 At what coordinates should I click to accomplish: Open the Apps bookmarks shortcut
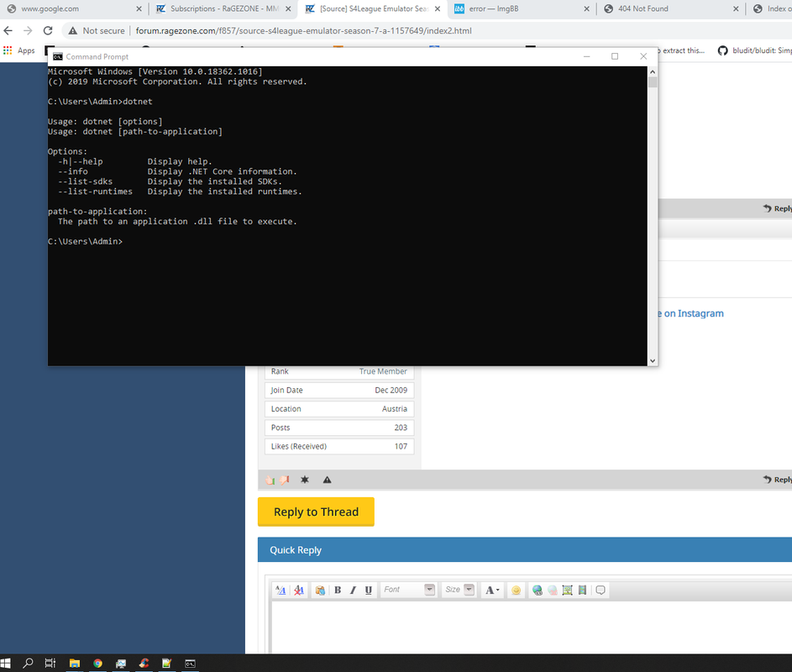pyautogui.click(x=18, y=50)
